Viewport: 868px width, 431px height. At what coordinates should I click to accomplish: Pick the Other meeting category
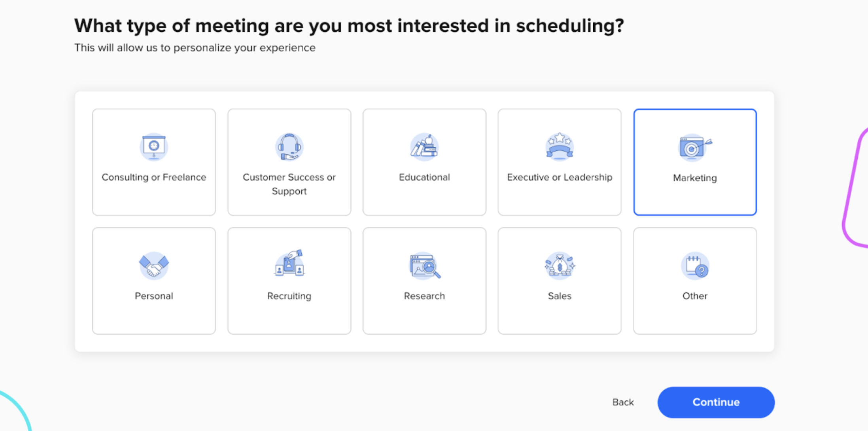click(695, 281)
